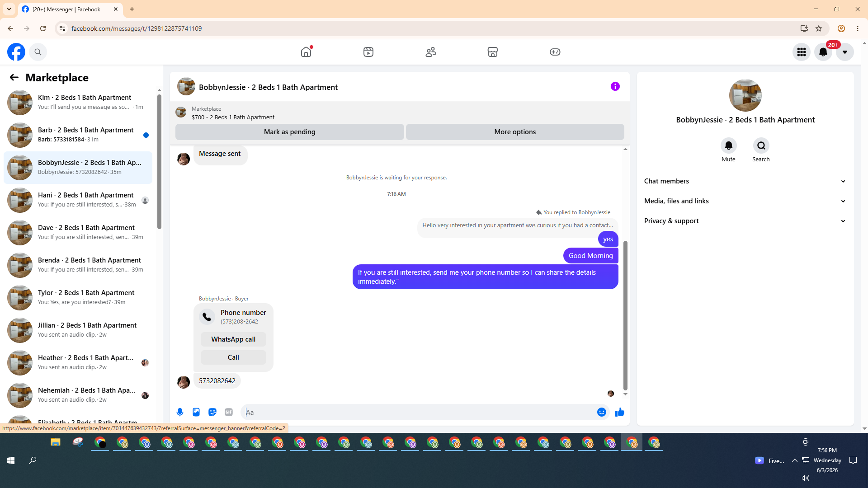Viewport: 868px width, 488px height.
Task: Bookmark this page star
Action: [819, 28]
